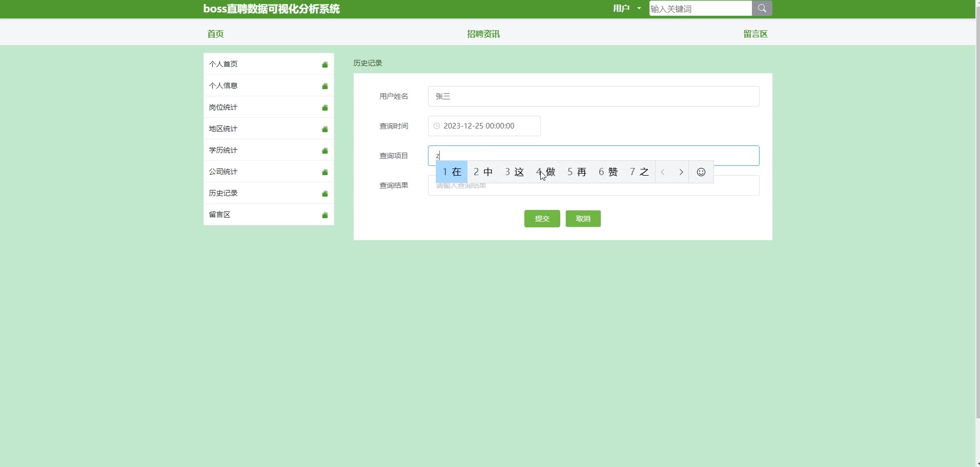Open the emoji smiley in IME bar
This screenshot has height=467, width=980.
pos(701,172)
